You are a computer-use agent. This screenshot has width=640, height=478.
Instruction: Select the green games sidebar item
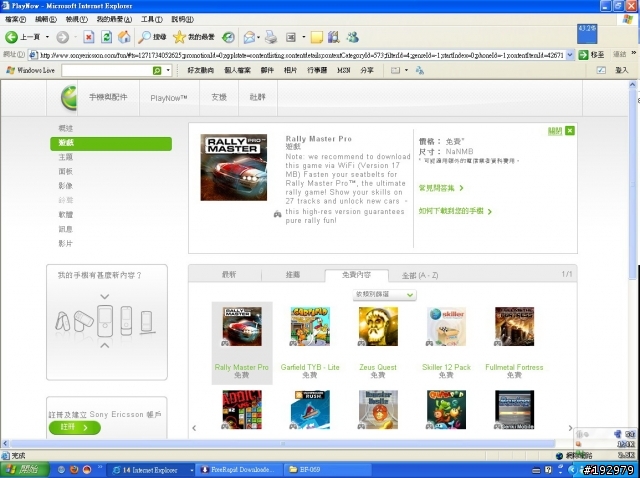pos(111,143)
